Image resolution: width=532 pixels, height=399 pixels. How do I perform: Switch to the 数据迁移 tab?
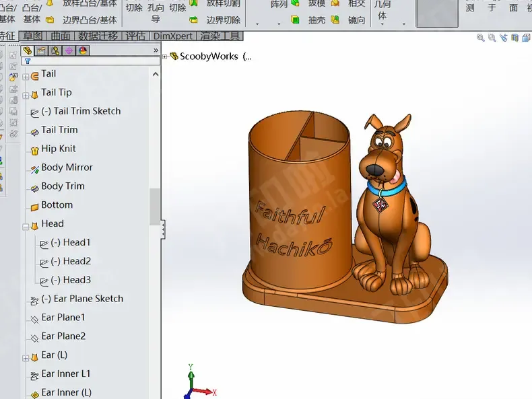pos(98,36)
